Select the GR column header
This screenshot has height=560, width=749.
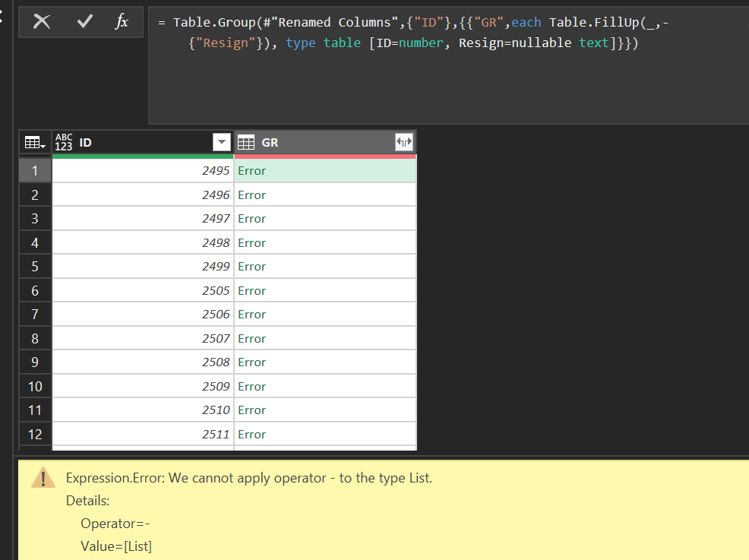pyautogui.click(x=325, y=142)
